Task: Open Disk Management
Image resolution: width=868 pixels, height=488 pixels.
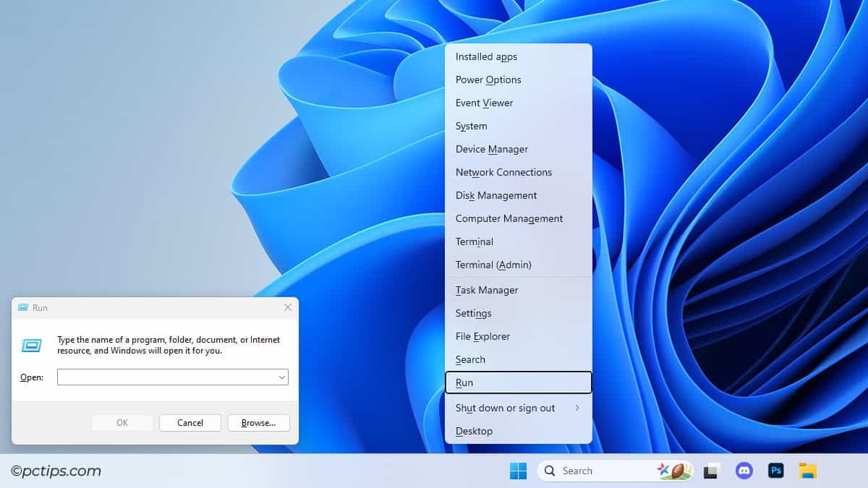Action: [495, 195]
